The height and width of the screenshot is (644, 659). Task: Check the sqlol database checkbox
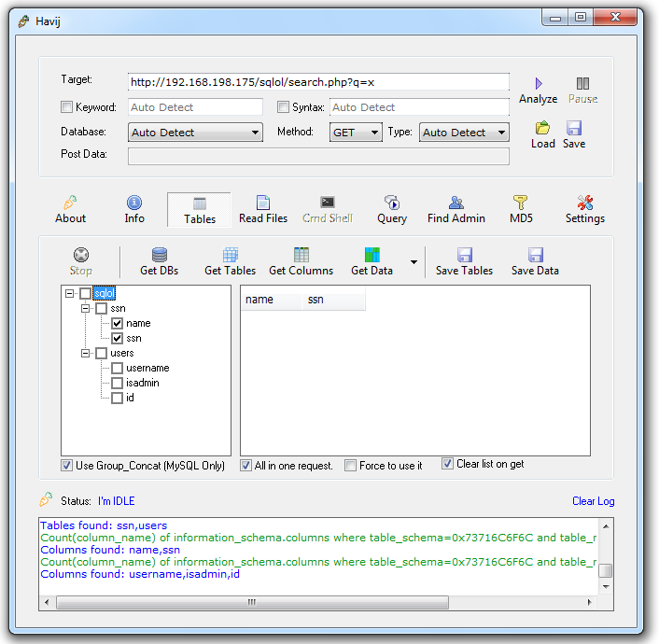pos(85,293)
